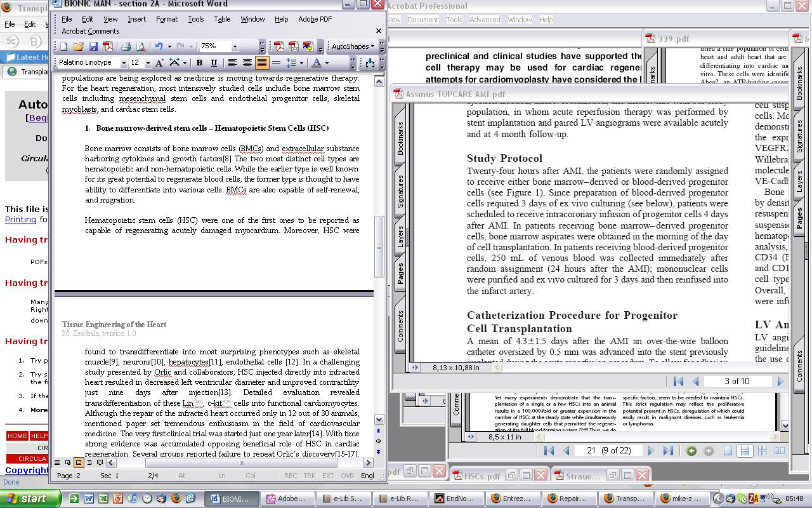Open the Zoom 75% dropdown in Word
The image size is (812, 508).
pos(235,46)
